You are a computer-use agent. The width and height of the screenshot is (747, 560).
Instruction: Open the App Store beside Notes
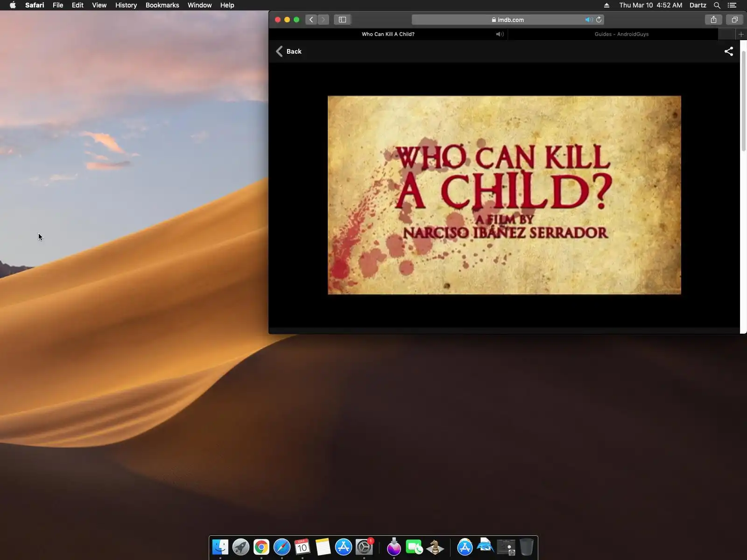[x=344, y=547]
